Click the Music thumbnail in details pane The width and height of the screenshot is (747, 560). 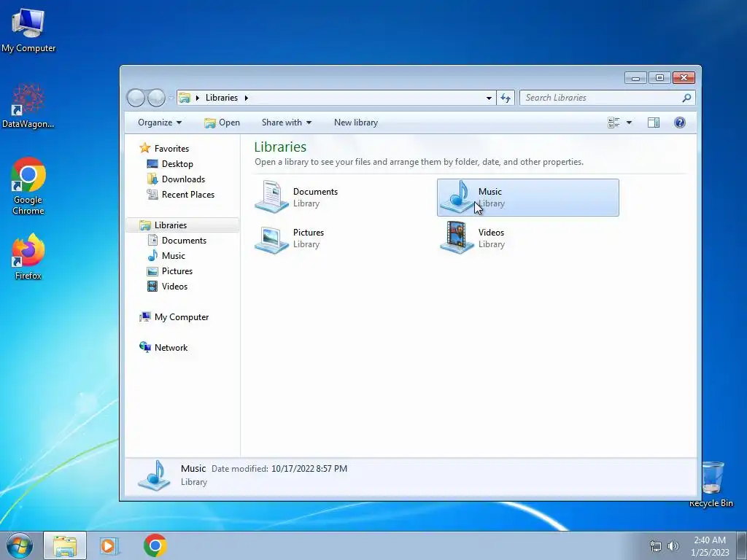(x=155, y=475)
